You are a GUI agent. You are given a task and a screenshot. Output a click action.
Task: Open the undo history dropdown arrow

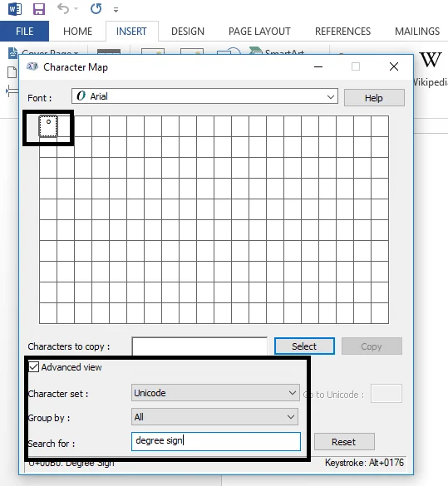click(x=76, y=9)
